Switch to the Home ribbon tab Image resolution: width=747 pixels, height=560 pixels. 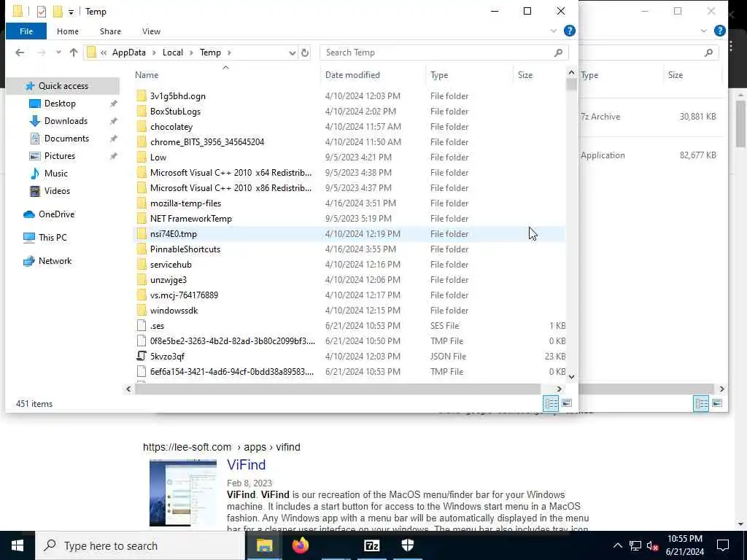click(x=68, y=31)
